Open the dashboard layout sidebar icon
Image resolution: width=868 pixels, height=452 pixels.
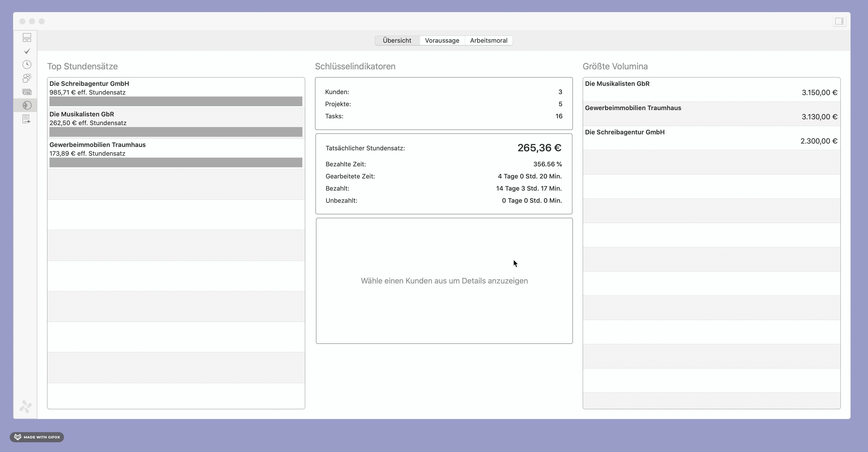click(x=27, y=37)
